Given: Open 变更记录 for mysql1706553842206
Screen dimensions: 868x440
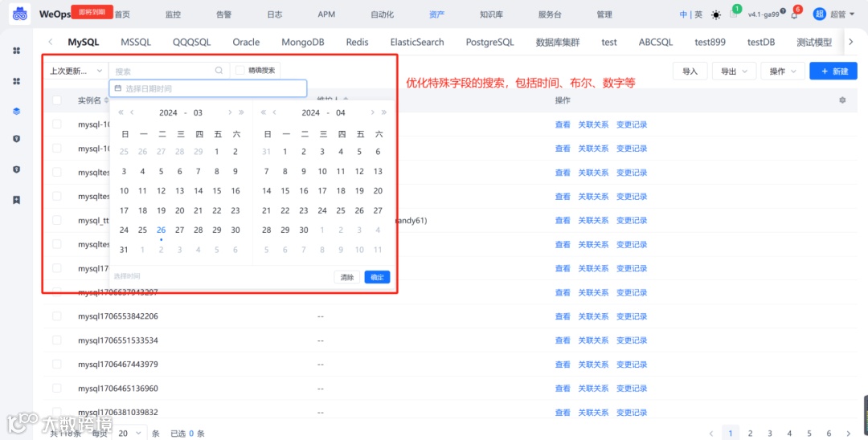Looking at the screenshot, I should coord(632,316).
